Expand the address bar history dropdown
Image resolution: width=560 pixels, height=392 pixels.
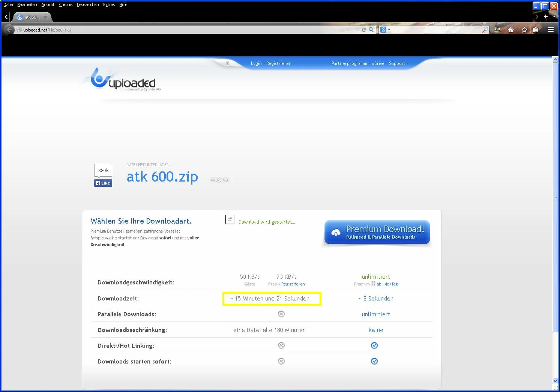(357, 29)
